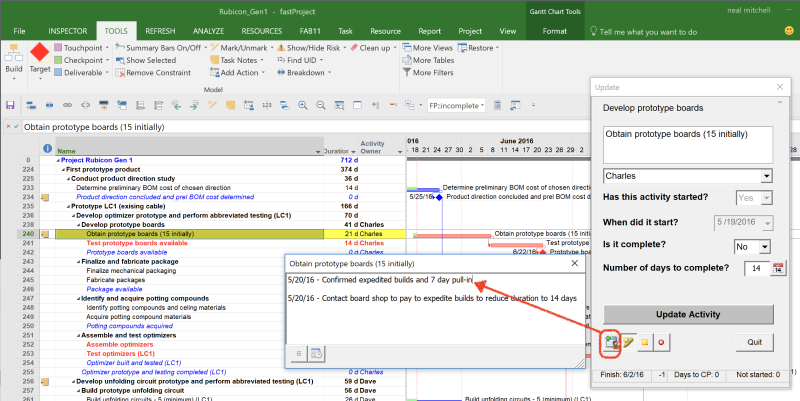Open the Activity Owner column dropdown

[400, 152]
